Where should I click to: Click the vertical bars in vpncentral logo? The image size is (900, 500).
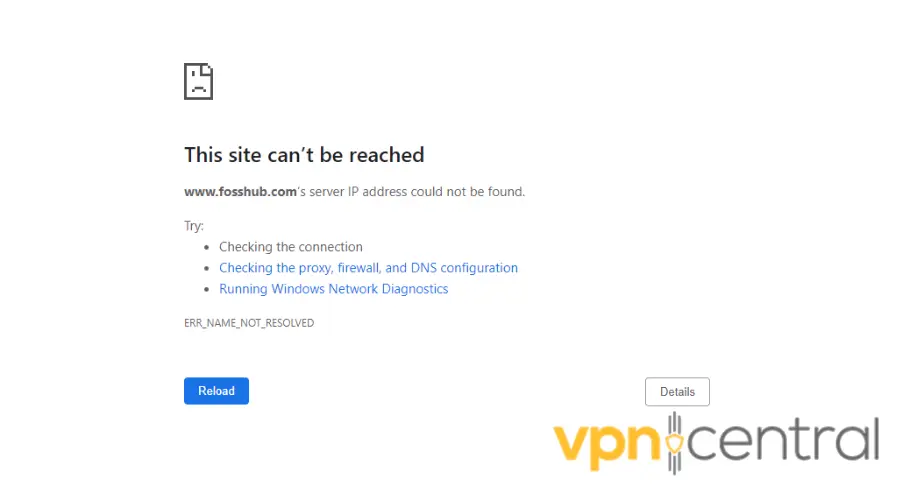click(675, 443)
